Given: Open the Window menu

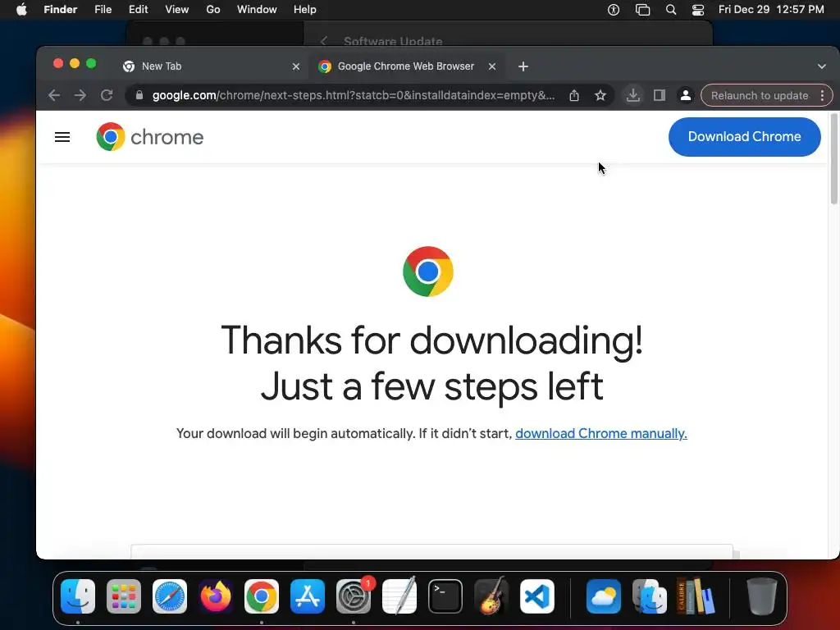Looking at the screenshot, I should pyautogui.click(x=257, y=10).
